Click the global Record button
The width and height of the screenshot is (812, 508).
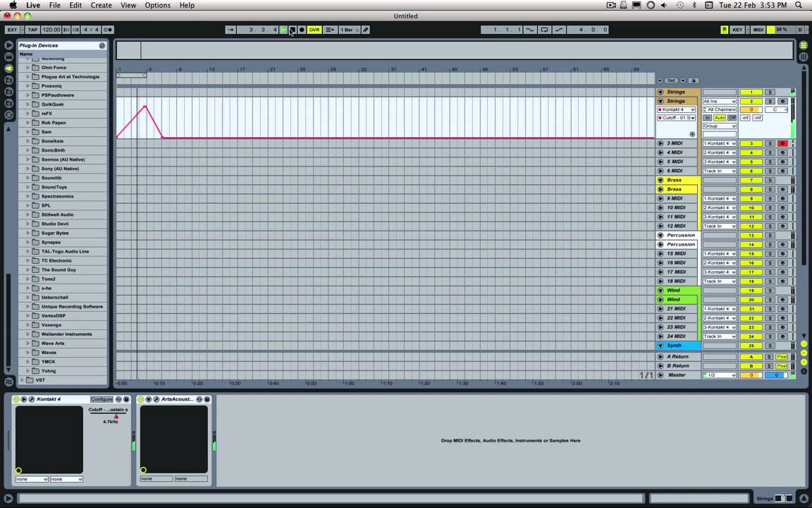pyautogui.click(x=302, y=30)
